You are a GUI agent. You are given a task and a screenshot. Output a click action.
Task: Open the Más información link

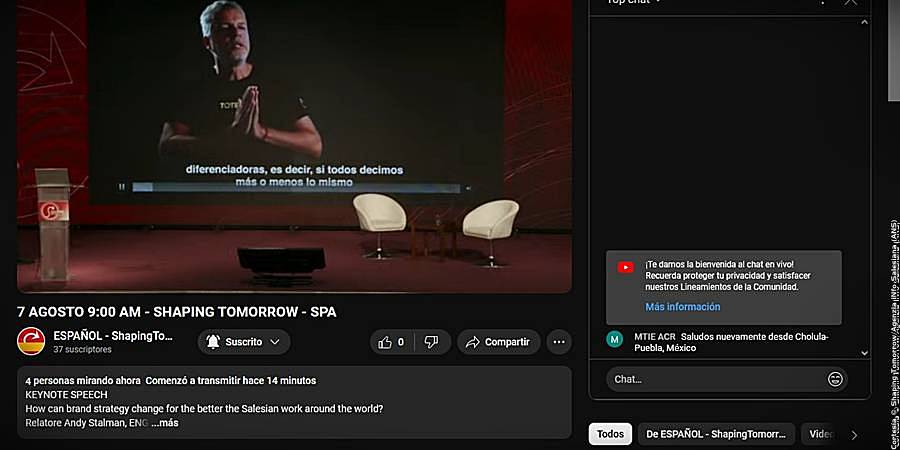pos(682,307)
